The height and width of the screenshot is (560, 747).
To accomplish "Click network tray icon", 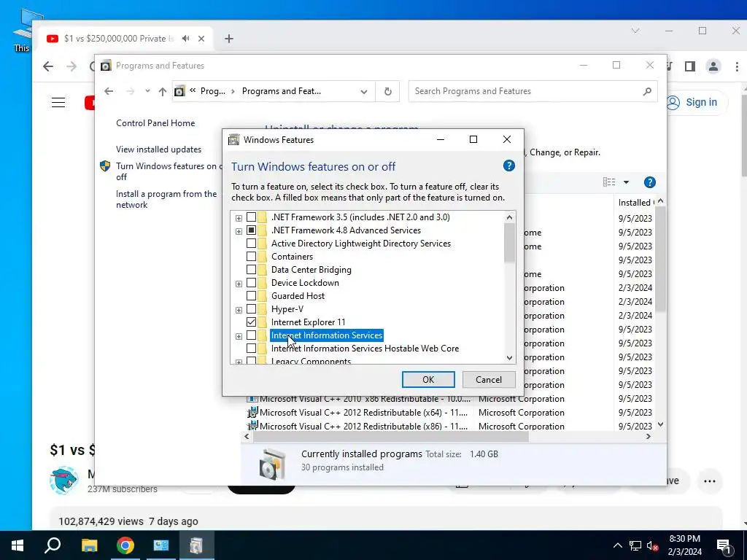I will tap(635, 545).
